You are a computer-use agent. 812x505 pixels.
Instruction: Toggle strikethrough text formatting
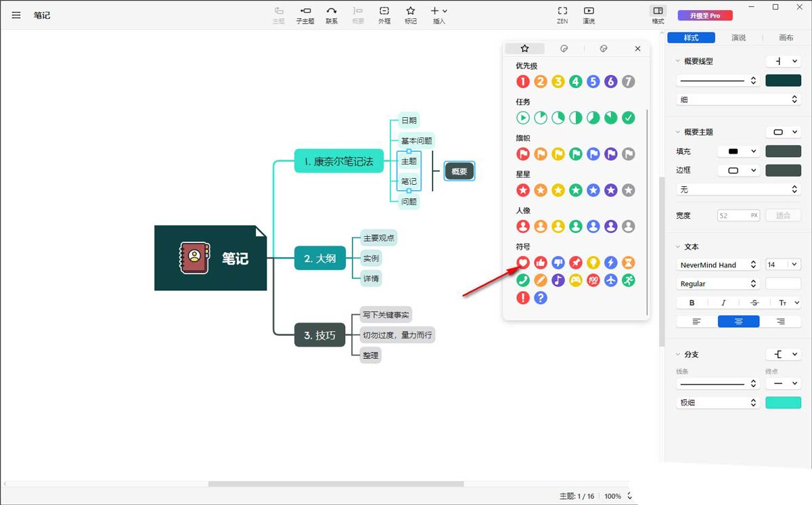[754, 303]
